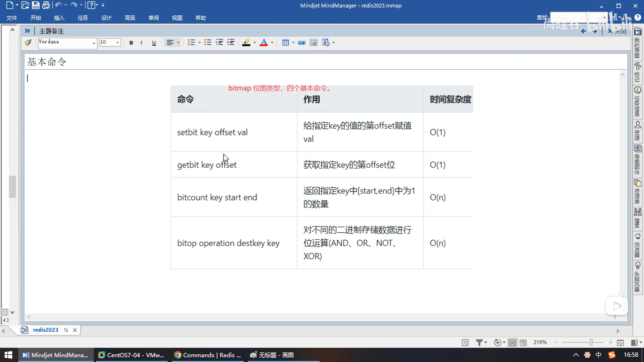Open the redis2023 document tab
Image resolution: width=644 pixels, height=362 pixels.
click(x=45, y=330)
